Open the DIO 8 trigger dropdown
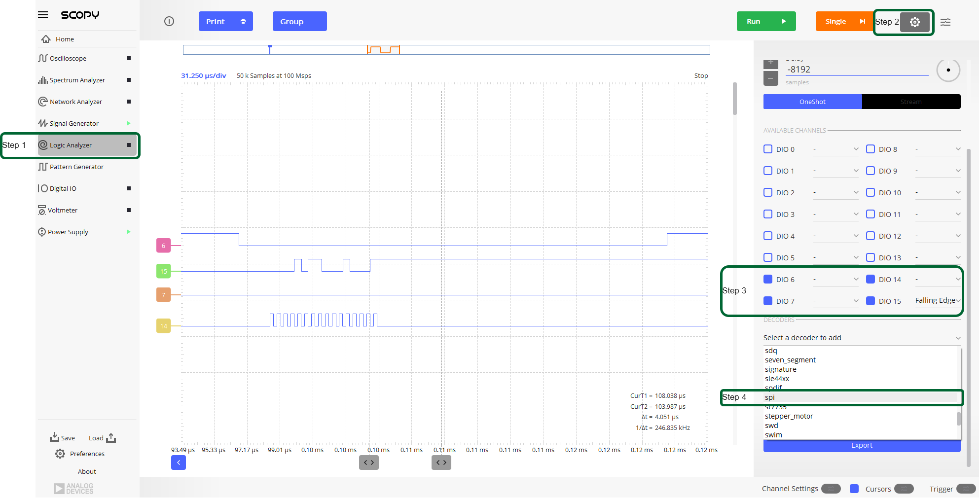 [x=939, y=149]
